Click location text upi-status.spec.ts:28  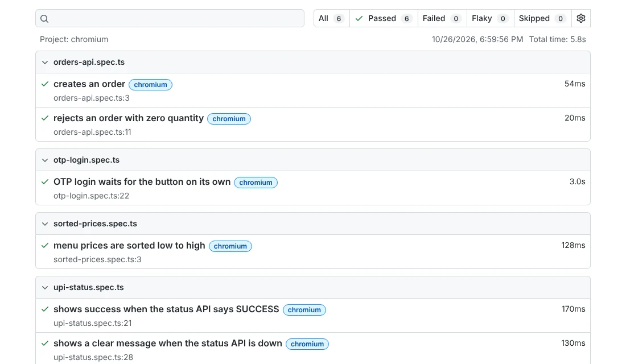[x=93, y=357]
